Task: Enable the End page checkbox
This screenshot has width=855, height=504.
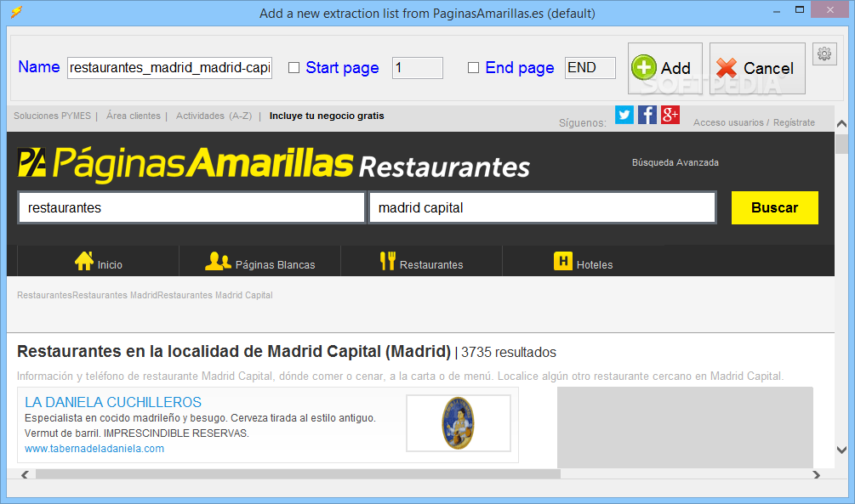Action: [473, 67]
